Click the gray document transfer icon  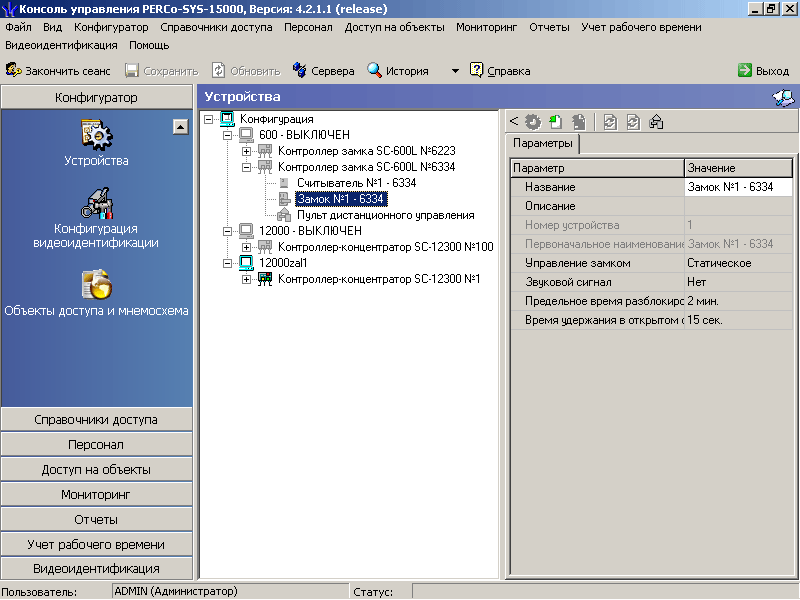[579, 122]
